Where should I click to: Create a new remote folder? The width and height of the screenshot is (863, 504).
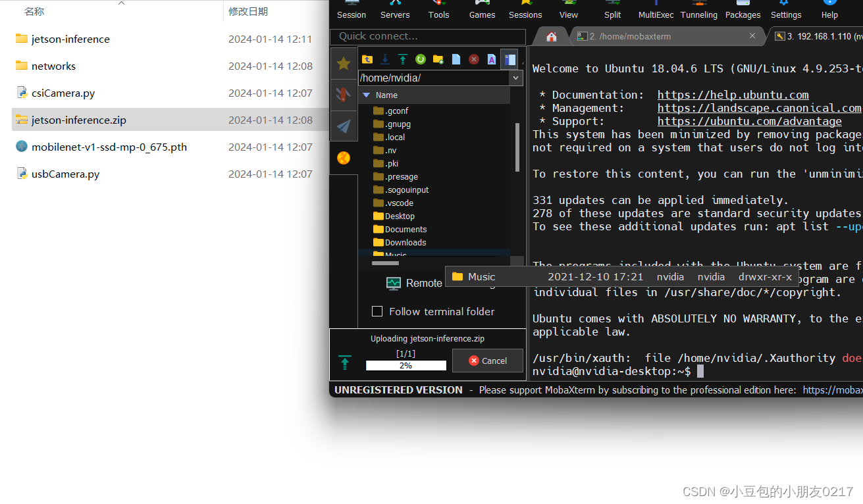tap(438, 59)
